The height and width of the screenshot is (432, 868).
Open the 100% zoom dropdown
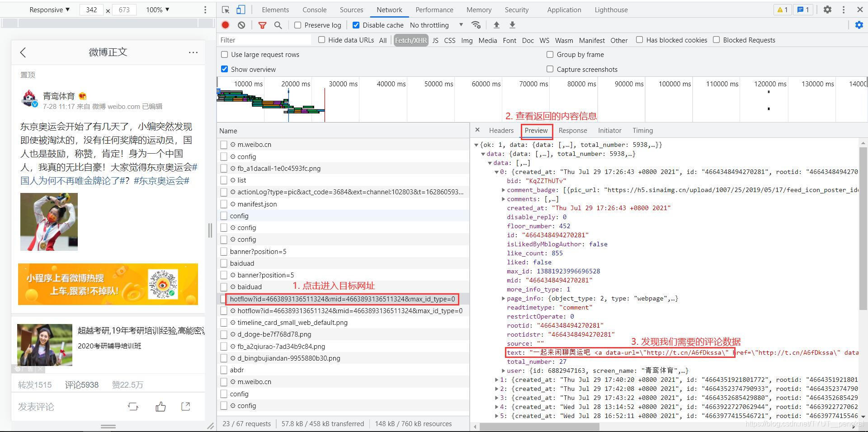[157, 9]
